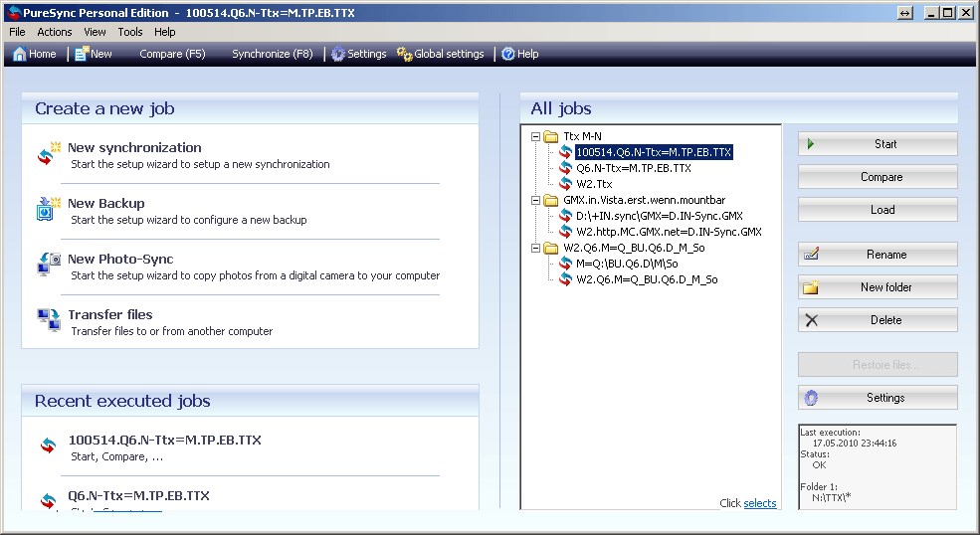Viewport: 980px width, 535px height.
Task: Click New Photo-Sync heading
Action: (x=120, y=259)
